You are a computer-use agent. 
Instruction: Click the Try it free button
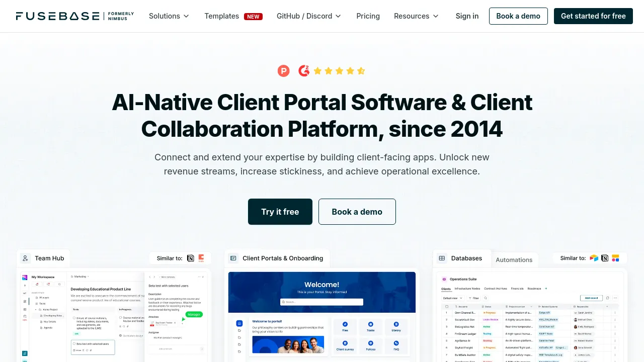(x=280, y=212)
